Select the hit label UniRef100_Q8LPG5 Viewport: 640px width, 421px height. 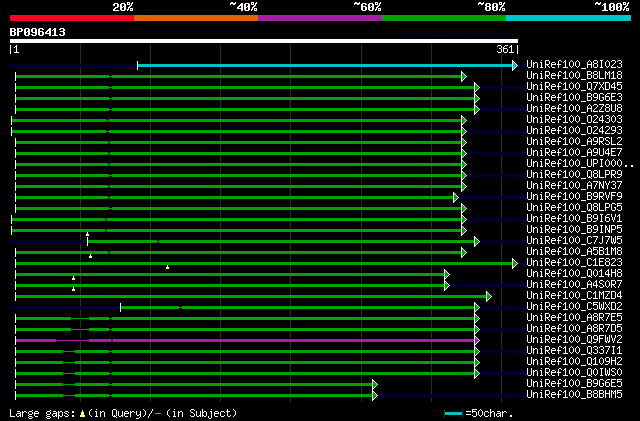pos(574,208)
